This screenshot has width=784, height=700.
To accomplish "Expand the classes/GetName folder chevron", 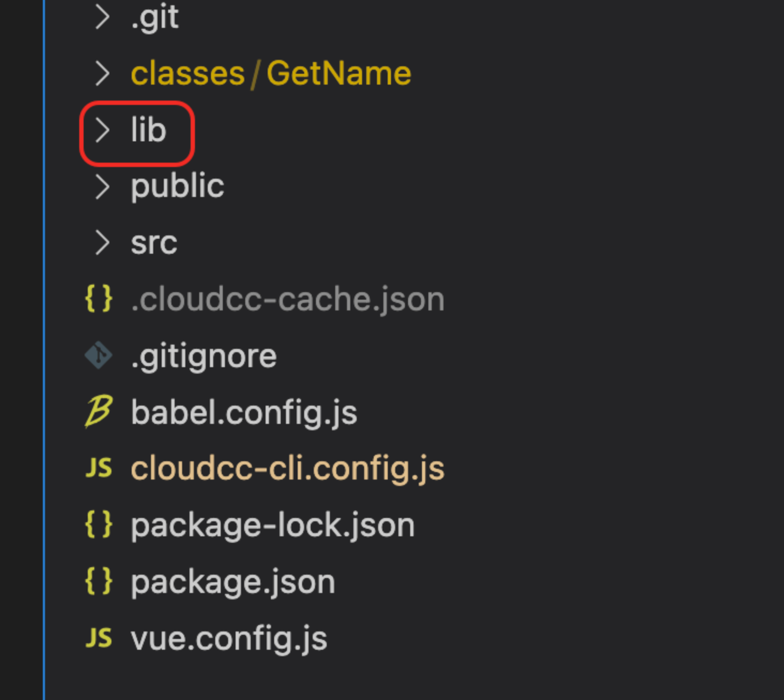I will point(101,73).
